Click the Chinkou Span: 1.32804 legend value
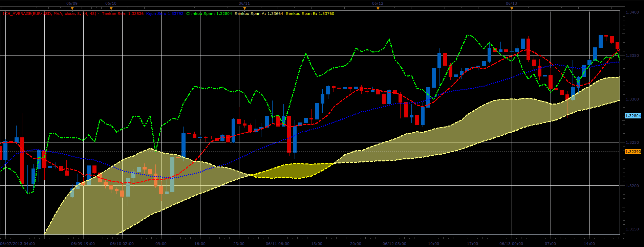The width and height of the screenshot is (644, 247). point(209,14)
